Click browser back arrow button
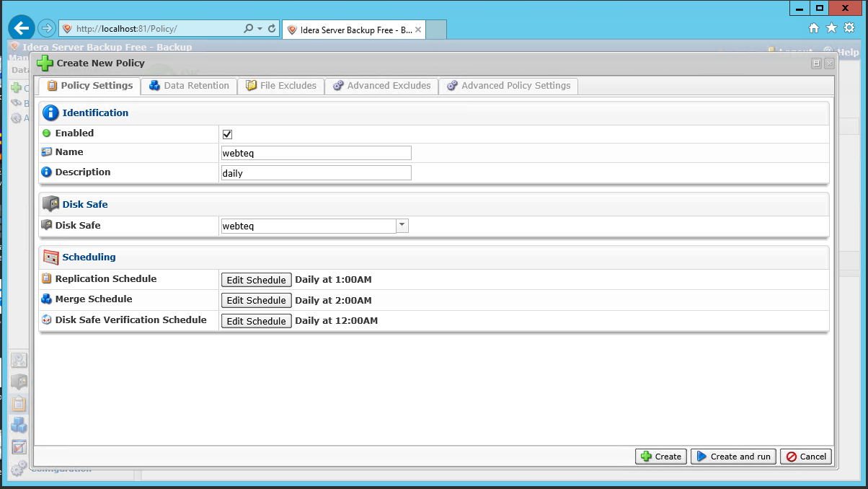Image resolution: width=868 pixels, height=489 pixels. coord(22,28)
